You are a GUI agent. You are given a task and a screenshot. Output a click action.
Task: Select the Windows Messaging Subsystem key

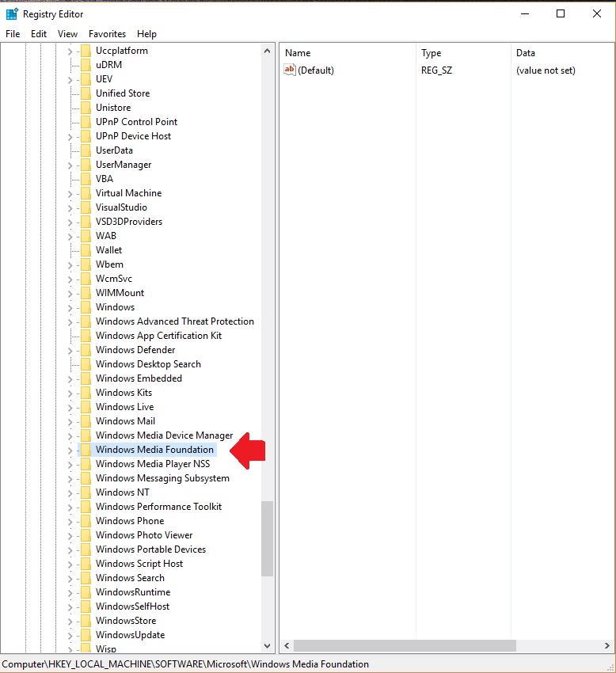162,478
